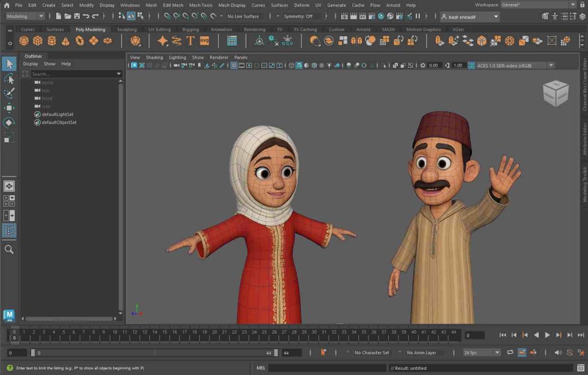The height and width of the screenshot is (375, 588).
Task: Select the Move tool in toolbox
Action: pyautogui.click(x=9, y=108)
